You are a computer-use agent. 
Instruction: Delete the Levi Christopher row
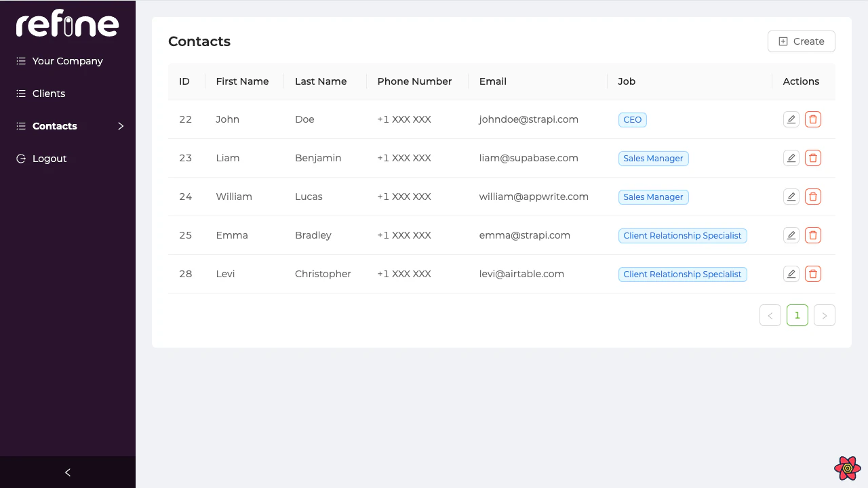tap(812, 273)
